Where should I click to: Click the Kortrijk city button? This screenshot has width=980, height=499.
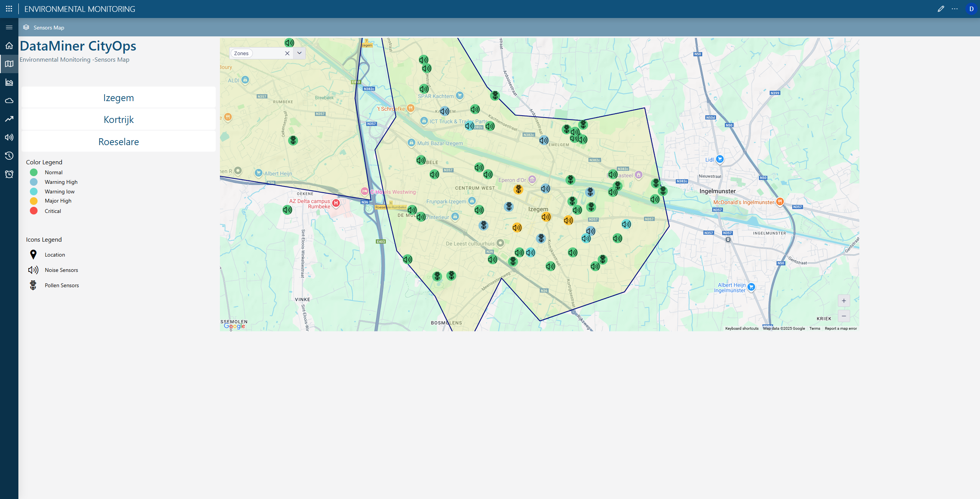click(118, 120)
